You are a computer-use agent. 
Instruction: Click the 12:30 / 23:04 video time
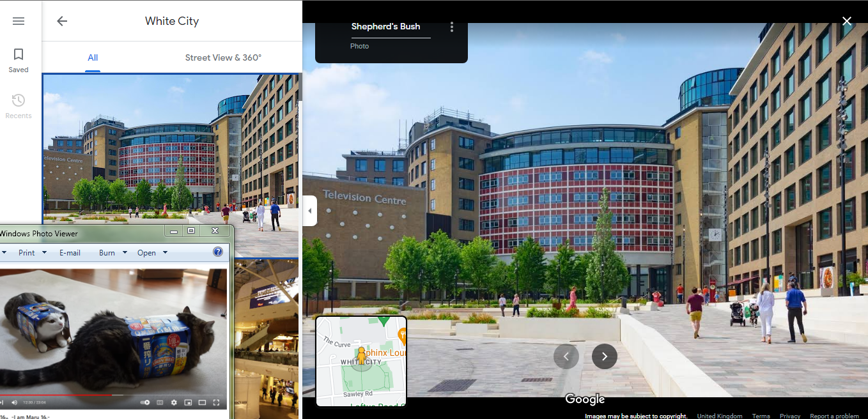click(x=35, y=402)
